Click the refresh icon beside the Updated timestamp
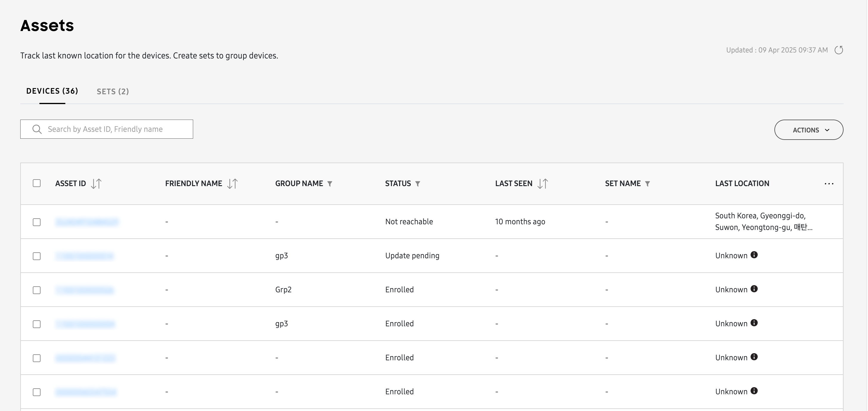 click(x=839, y=50)
